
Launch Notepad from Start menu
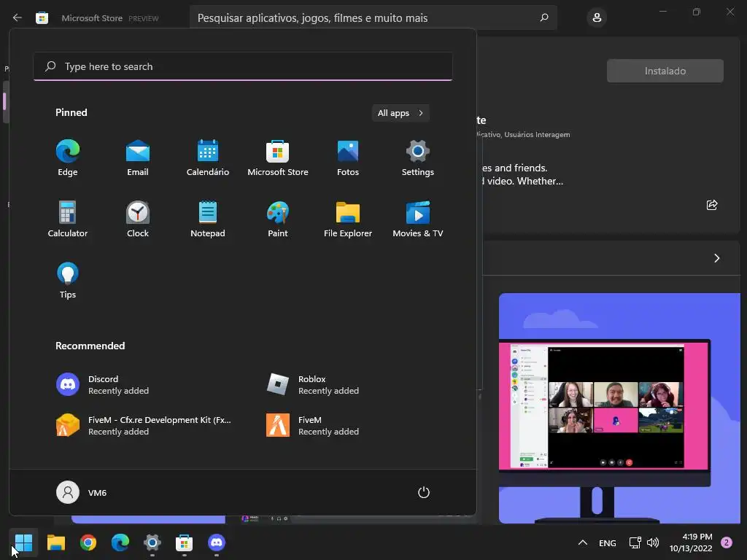click(208, 219)
